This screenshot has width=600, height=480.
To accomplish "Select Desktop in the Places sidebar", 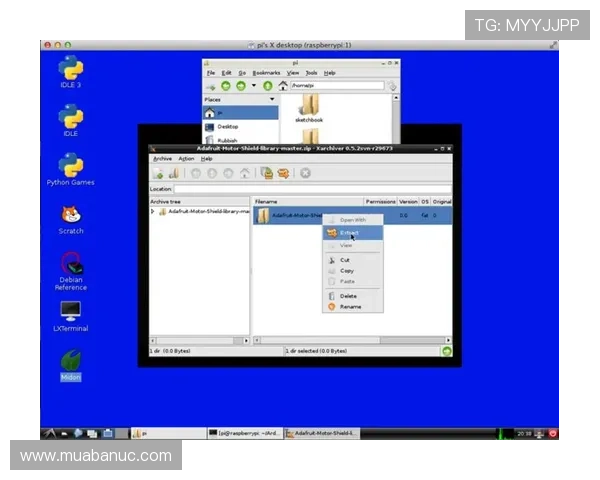I will [227, 126].
